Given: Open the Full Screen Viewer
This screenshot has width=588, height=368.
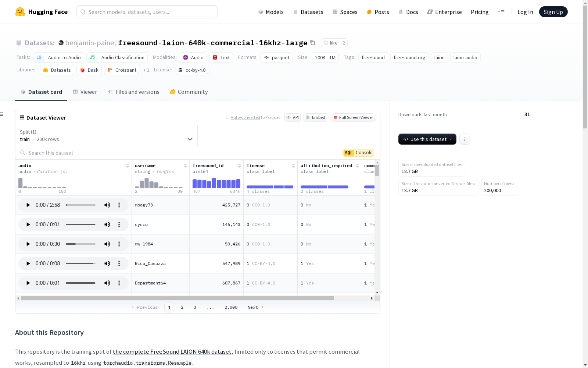Looking at the screenshot, I should tap(353, 117).
